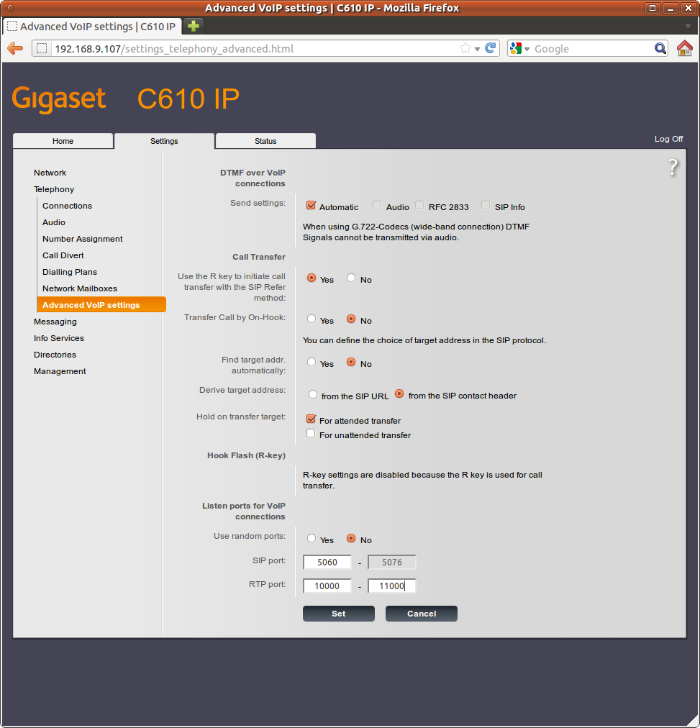Image resolution: width=700 pixels, height=728 pixels.
Task: Select Yes for Transfer Call by On-Hook
Action: point(312,319)
